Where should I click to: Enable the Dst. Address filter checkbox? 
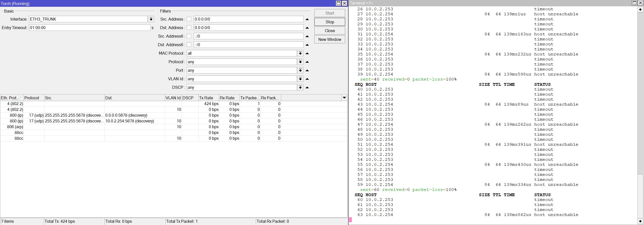click(189, 28)
